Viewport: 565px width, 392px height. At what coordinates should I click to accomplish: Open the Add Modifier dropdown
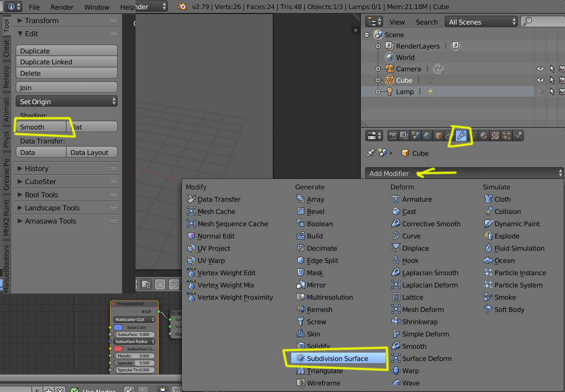click(464, 173)
